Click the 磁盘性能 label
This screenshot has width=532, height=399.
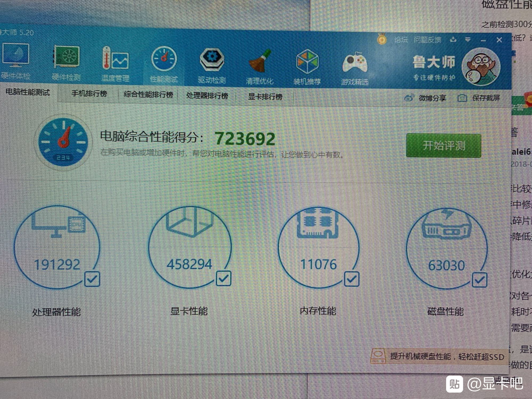coord(446,311)
